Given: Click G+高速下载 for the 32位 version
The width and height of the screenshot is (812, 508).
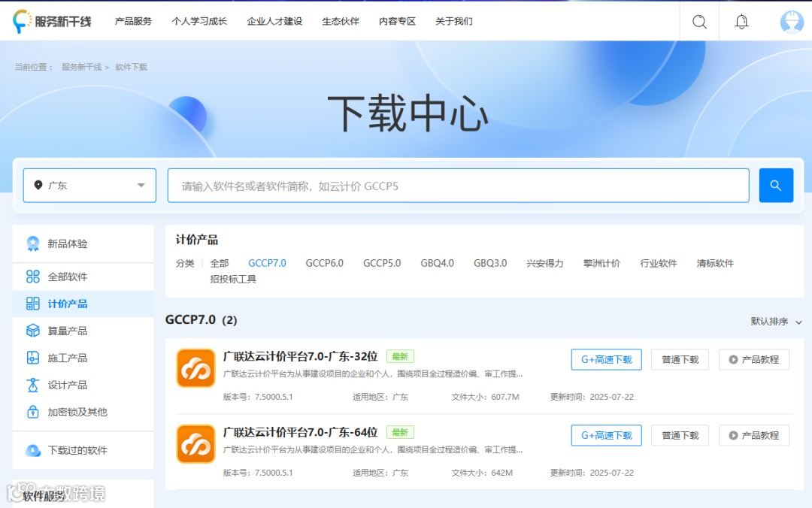Looking at the screenshot, I should 607,359.
